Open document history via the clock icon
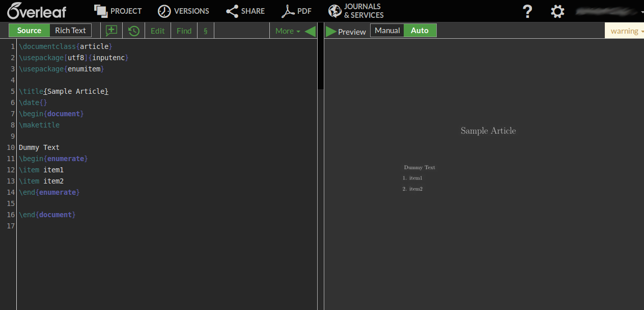The height and width of the screenshot is (310, 644). (x=133, y=31)
